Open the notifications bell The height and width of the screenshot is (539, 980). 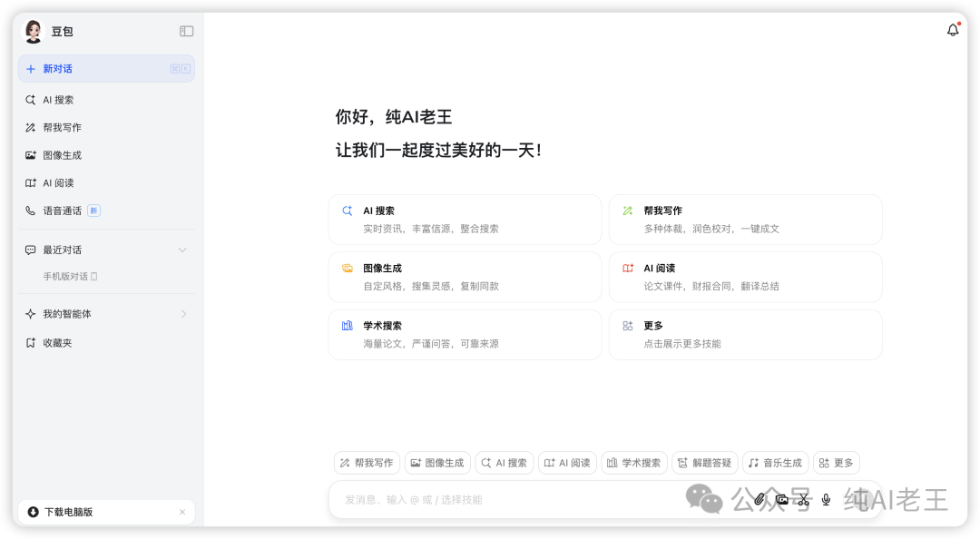point(953,30)
